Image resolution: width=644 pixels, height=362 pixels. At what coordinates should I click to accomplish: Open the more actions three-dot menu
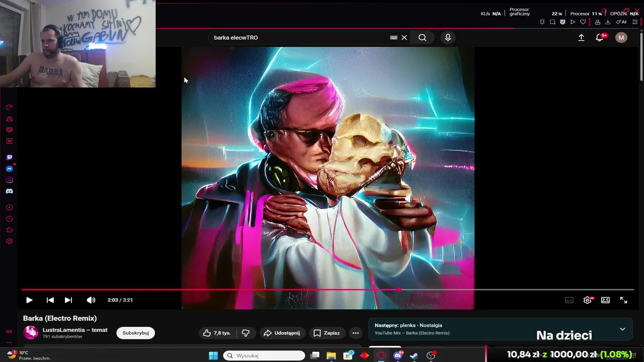pos(356,333)
